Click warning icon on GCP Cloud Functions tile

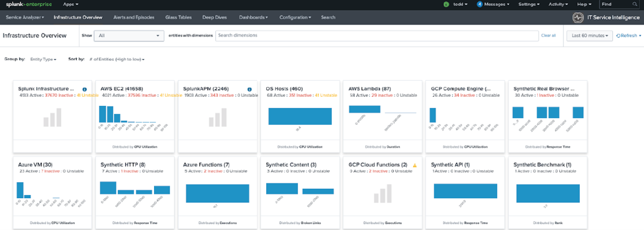click(414, 165)
